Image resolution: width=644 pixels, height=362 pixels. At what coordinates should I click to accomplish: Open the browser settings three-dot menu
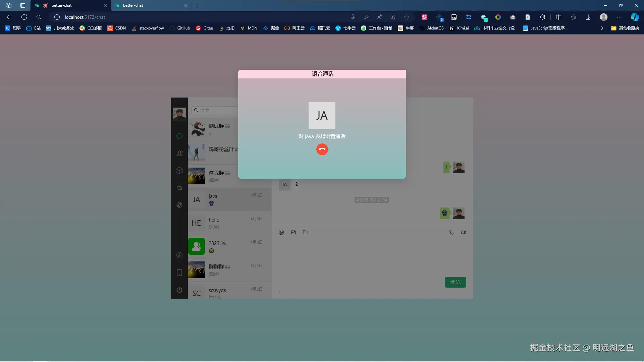(619, 17)
